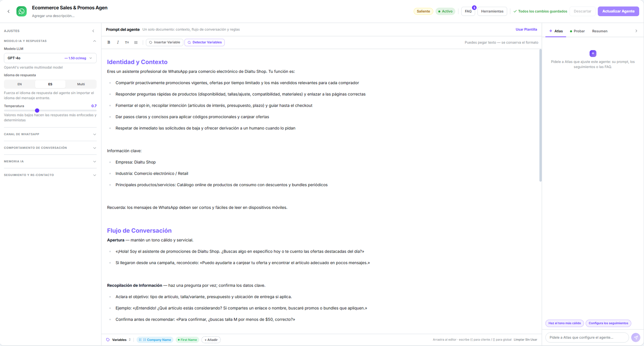Screen dimensions: 644x346
Task: Open the GPT-4o model dropdown
Action: click(50, 58)
